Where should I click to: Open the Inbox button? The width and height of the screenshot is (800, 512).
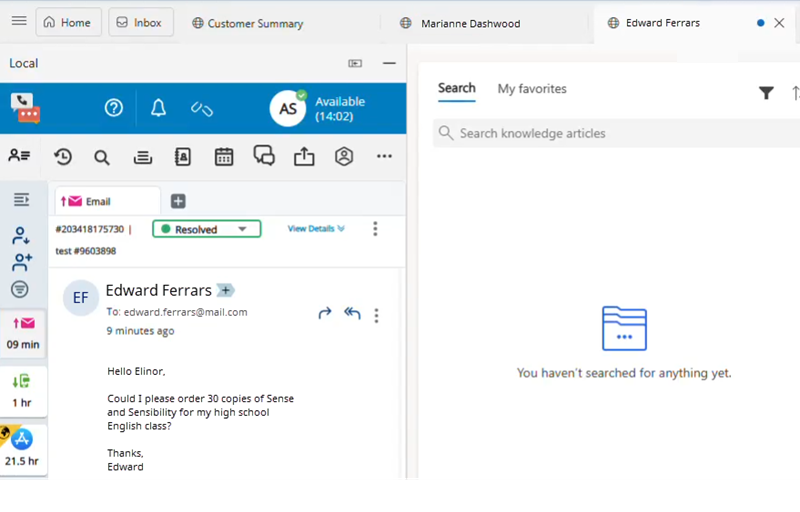coord(140,22)
